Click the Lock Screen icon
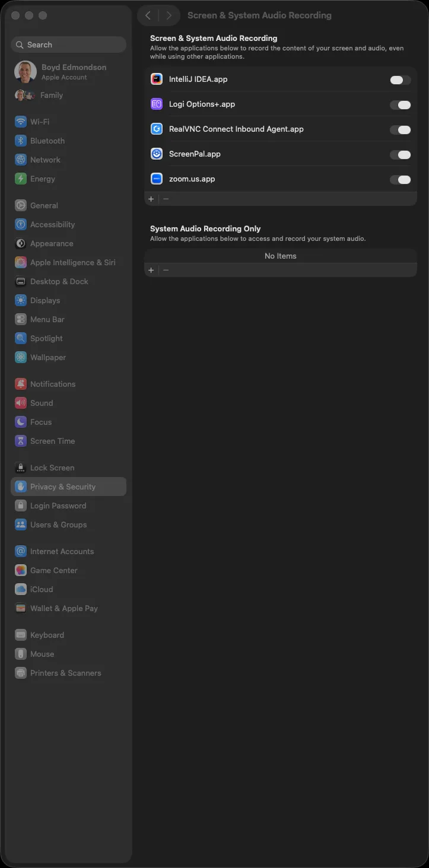The image size is (429, 868). (21, 468)
